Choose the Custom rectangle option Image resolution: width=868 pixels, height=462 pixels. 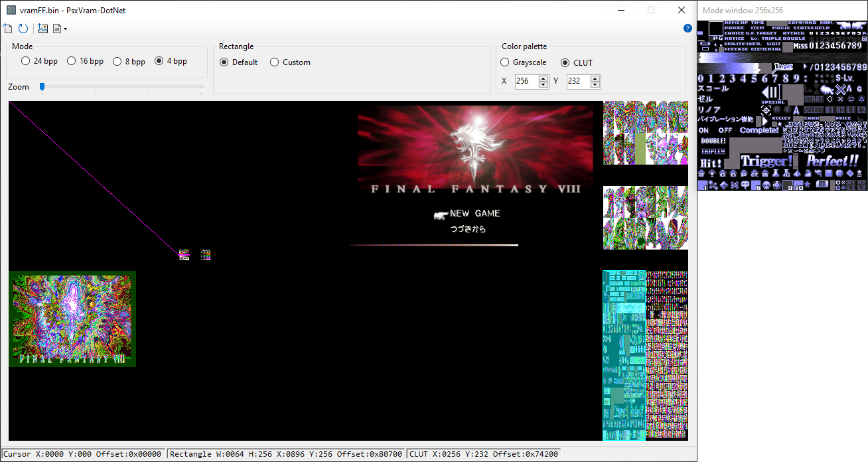(x=290, y=62)
